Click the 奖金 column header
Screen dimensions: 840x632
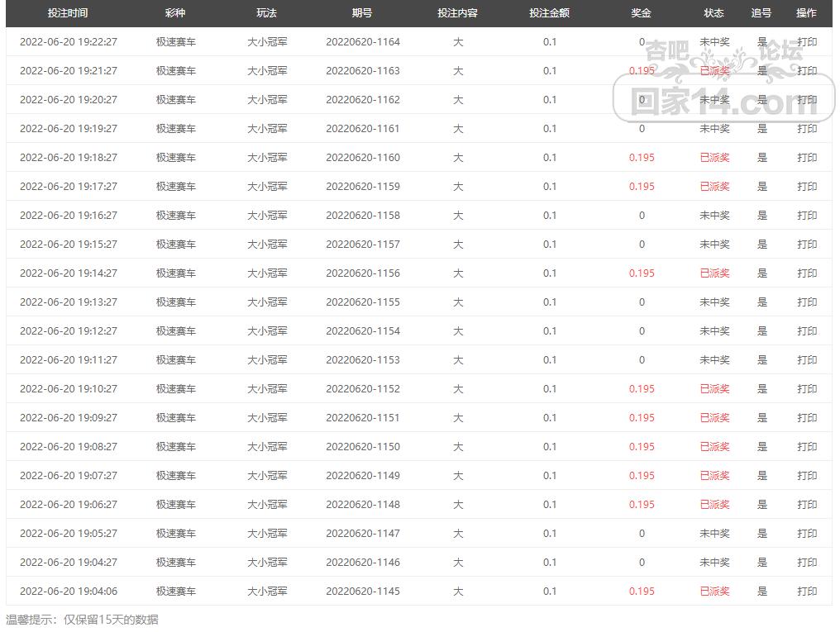(641, 13)
